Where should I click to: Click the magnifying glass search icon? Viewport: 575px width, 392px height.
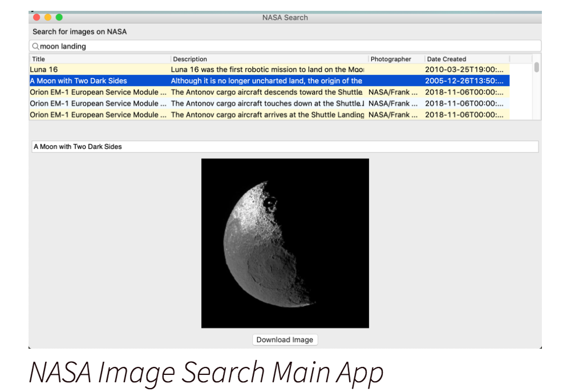coord(35,46)
